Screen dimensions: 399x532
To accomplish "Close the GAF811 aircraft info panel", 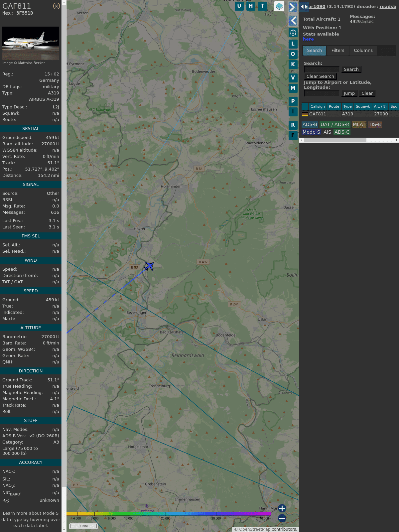I will click(x=57, y=6).
